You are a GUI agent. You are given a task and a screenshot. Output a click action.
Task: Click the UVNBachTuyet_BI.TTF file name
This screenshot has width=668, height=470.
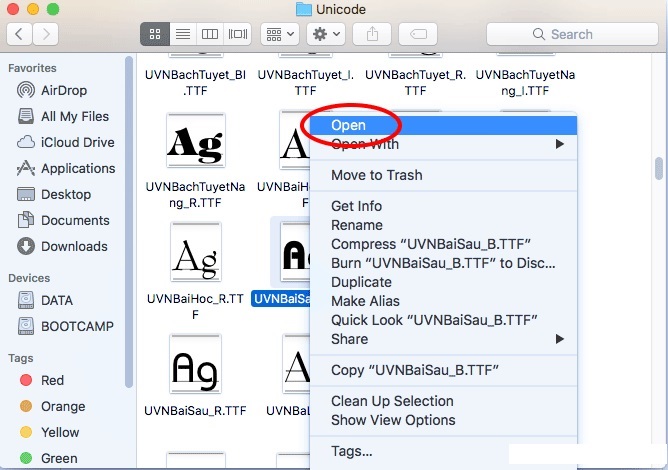[196, 83]
